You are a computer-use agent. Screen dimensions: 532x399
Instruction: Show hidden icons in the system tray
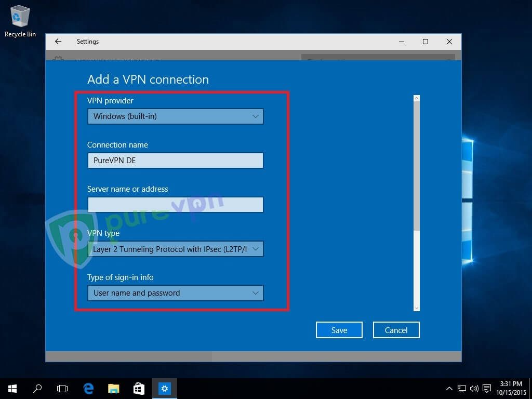coord(449,388)
